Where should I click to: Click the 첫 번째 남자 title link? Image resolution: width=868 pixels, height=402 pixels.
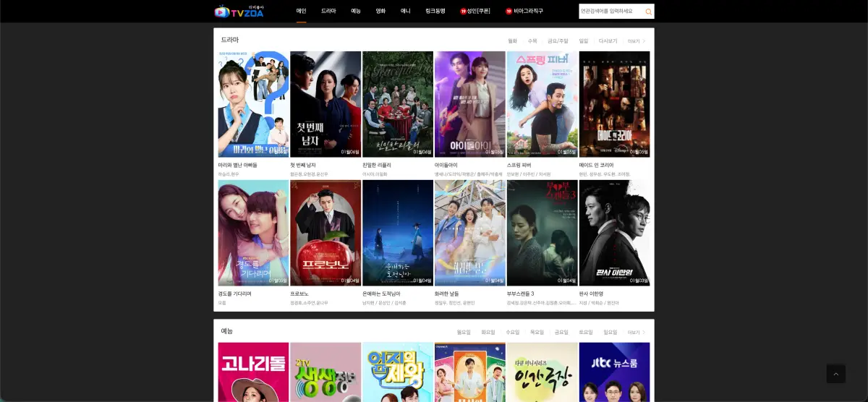[303, 165]
